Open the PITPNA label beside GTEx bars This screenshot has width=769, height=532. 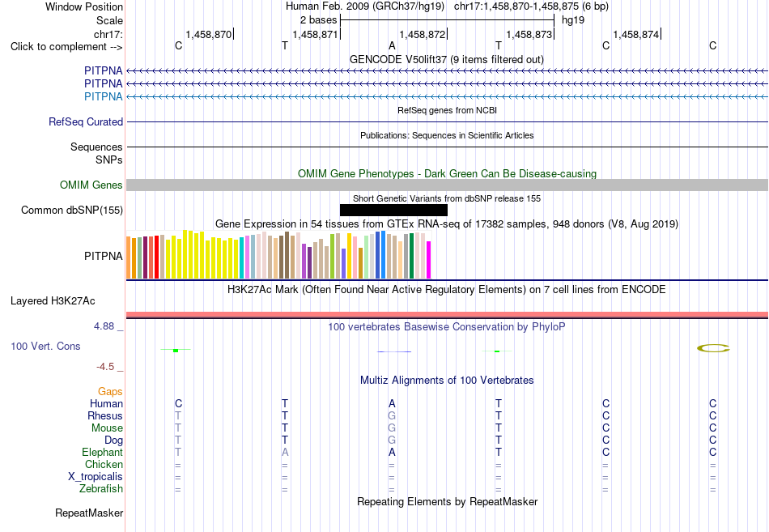click(x=103, y=256)
